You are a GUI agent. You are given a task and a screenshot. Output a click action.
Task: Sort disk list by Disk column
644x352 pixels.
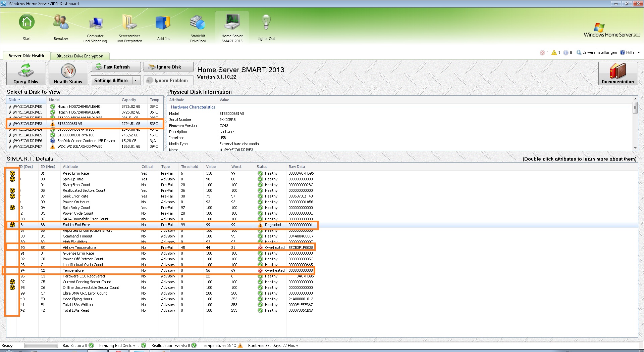pyautogui.click(x=26, y=100)
